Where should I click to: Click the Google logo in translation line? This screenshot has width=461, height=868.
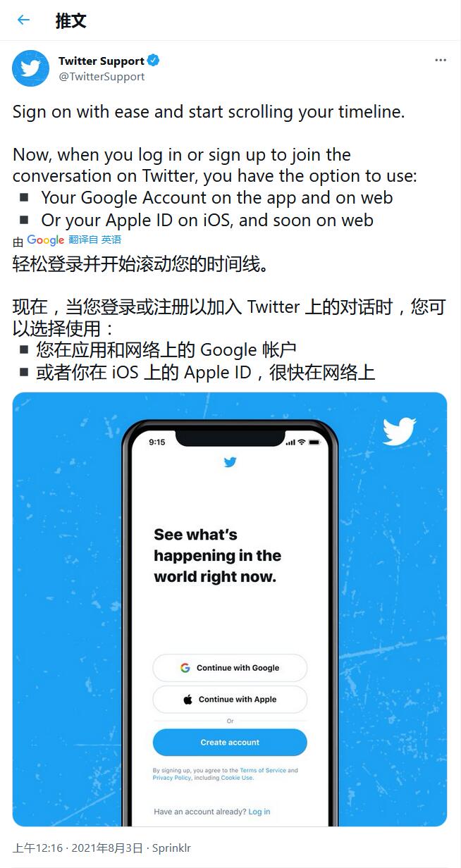pyautogui.click(x=45, y=240)
